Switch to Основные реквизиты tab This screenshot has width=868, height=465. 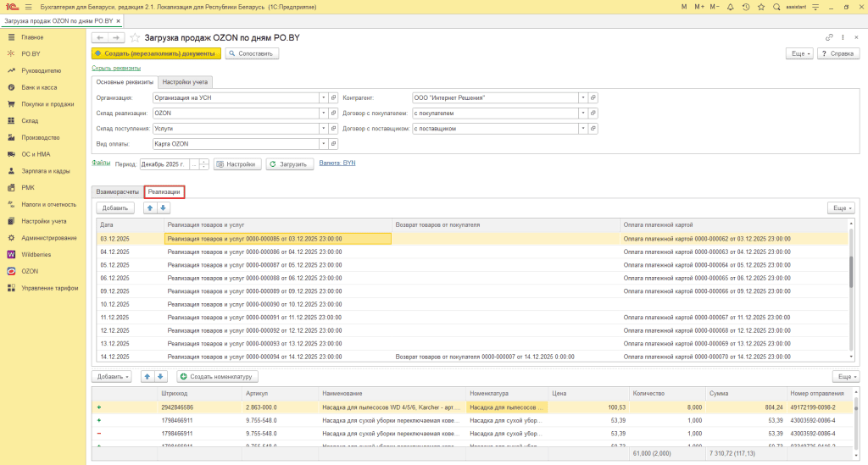(125, 82)
